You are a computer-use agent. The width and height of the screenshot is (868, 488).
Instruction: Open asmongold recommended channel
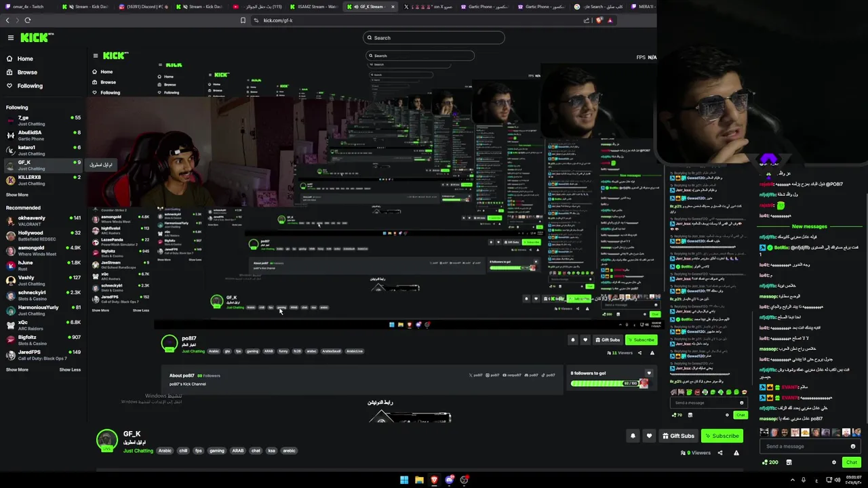click(x=43, y=251)
